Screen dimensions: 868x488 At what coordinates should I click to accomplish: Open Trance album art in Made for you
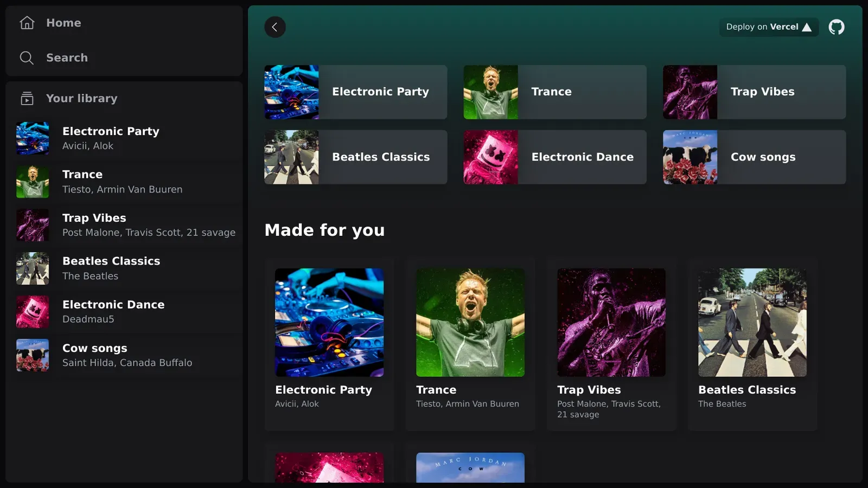click(470, 323)
